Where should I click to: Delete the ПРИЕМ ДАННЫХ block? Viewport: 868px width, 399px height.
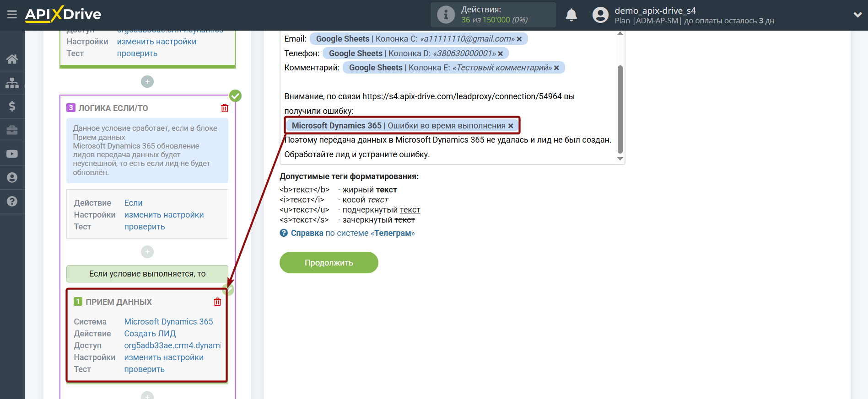(217, 302)
